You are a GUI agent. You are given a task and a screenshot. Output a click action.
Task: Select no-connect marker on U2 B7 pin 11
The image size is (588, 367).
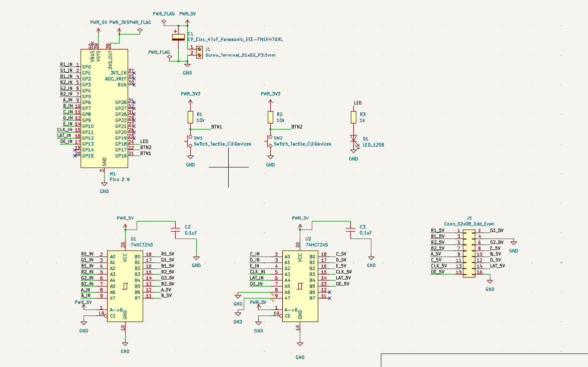coord(330,298)
